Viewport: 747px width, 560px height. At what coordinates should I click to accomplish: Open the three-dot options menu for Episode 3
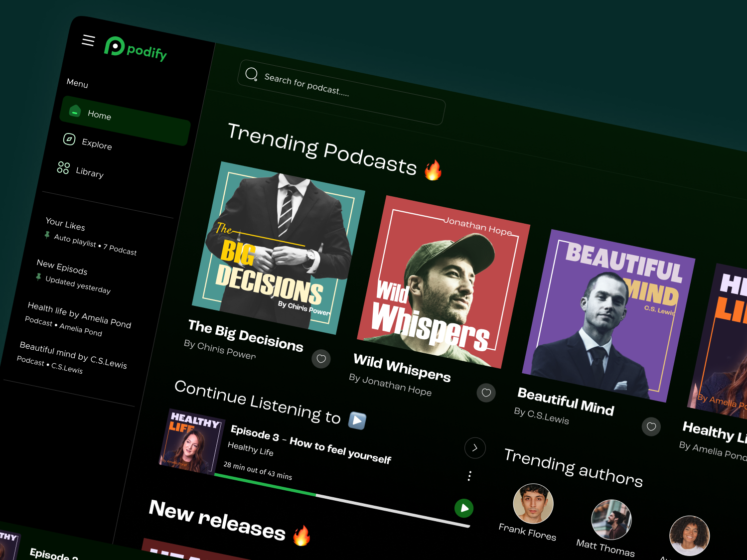pyautogui.click(x=469, y=476)
